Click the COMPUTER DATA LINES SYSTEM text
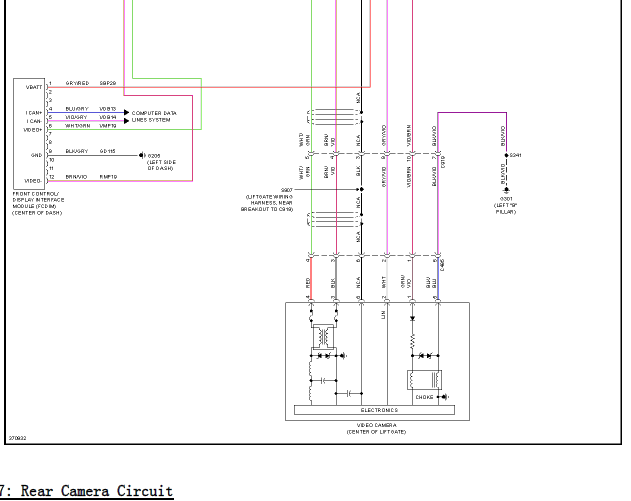631x501 pixels. point(154,117)
